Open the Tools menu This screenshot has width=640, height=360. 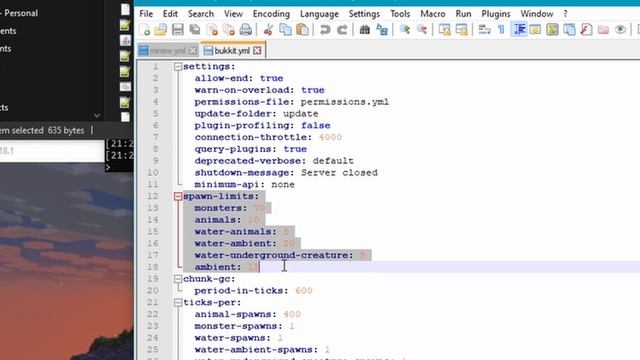(x=400, y=13)
